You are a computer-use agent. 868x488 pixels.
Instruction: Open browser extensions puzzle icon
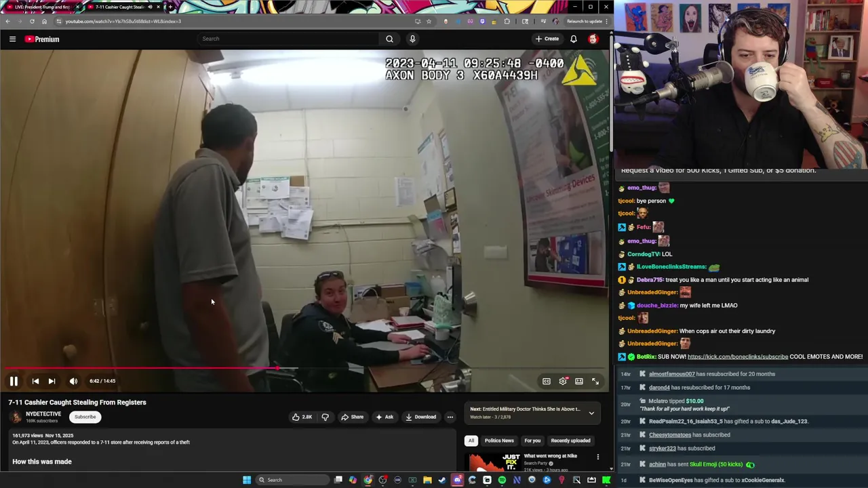[x=507, y=21]
